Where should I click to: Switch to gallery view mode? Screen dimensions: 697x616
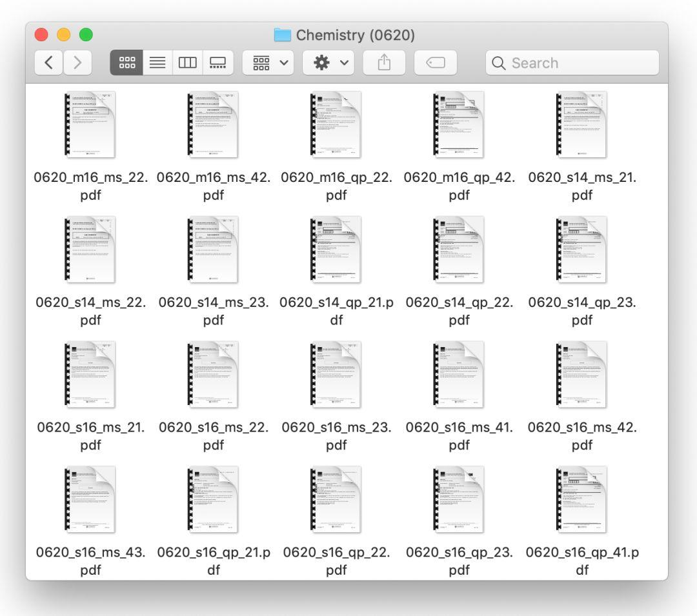(x=218, y=63)
